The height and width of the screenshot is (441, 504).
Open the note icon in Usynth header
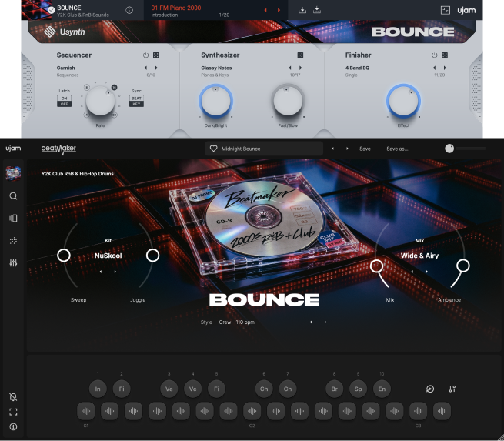pos(446,10)
